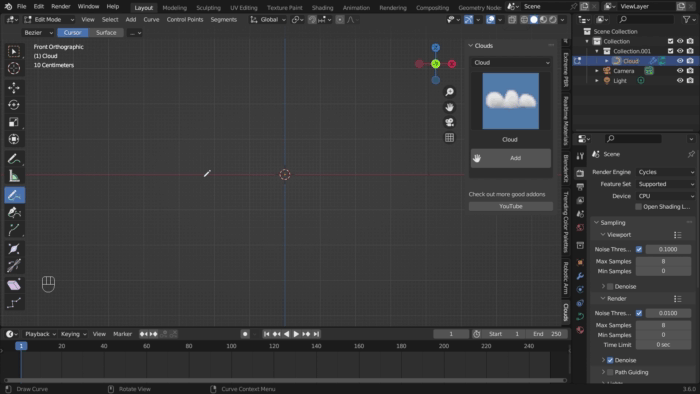Screen dimensions: 700x394
Task: Click the End frame 250 field
Action: 547,334
